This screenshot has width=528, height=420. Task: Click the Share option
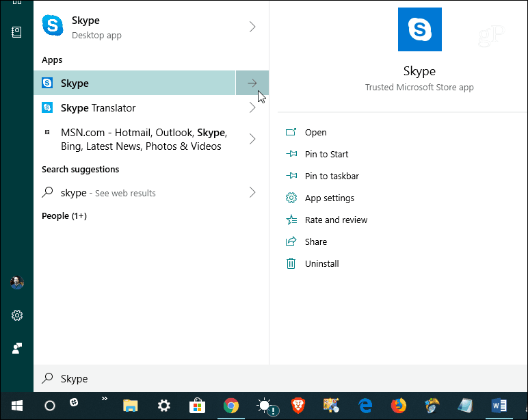(x=316, y=242)
